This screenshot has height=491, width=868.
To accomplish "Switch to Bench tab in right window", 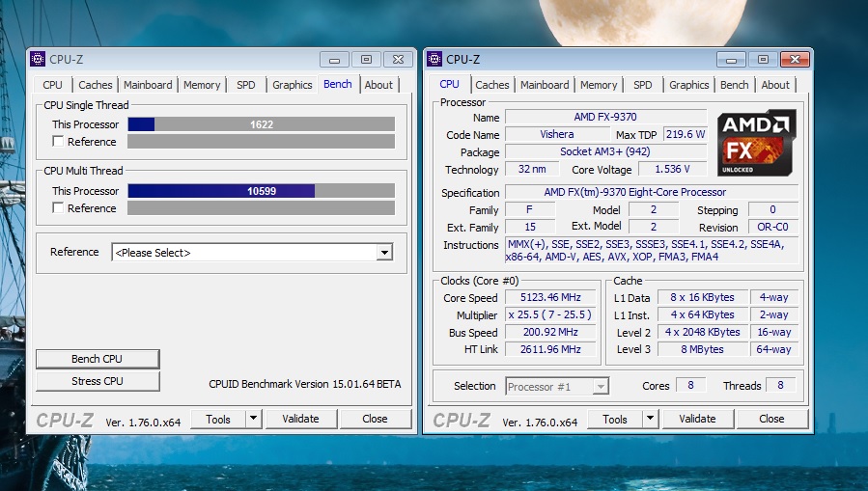I will pyautogui.click(x=735, y=85).
